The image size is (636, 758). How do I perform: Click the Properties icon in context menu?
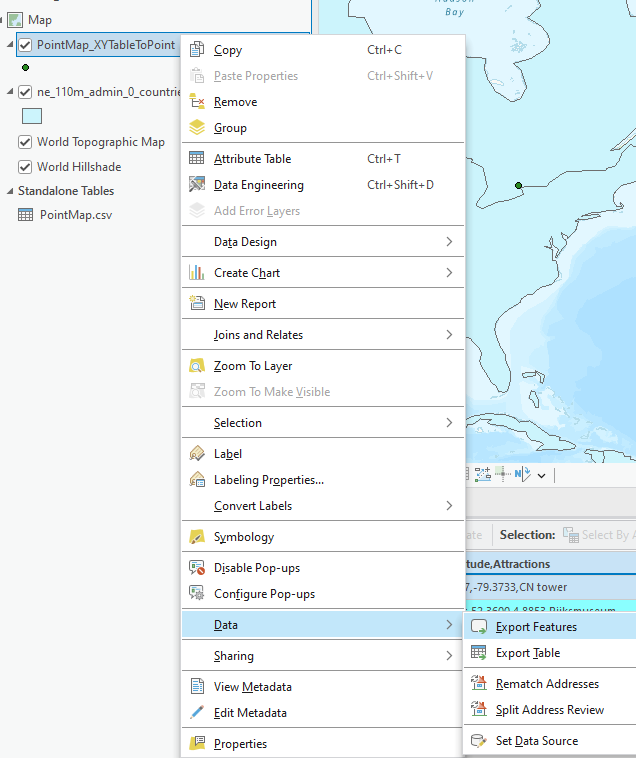pos(197,743)
